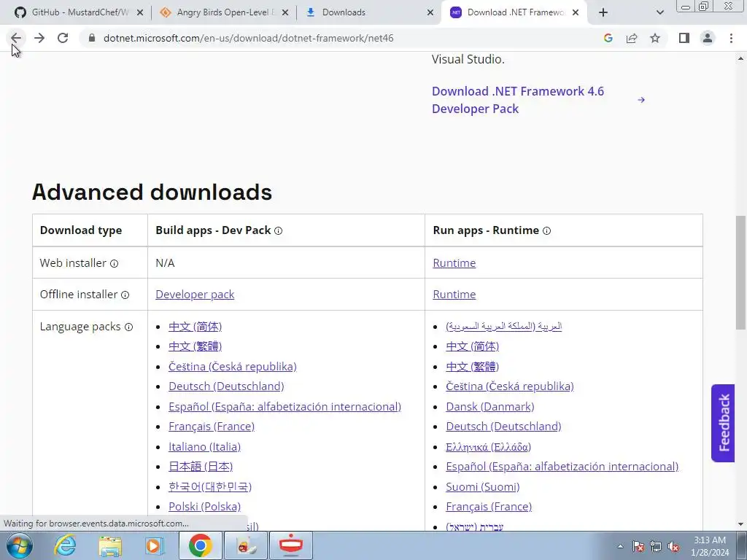This screenshot has height=560, width=747.
Task: Select Runtime Arabic language pack link
Action: [x=504, y=326]
